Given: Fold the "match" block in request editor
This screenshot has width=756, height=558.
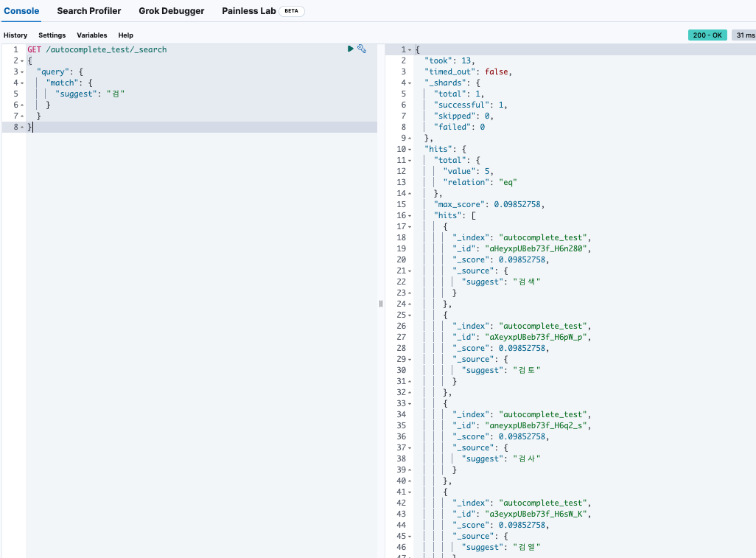Looking at the screenshot, I should tap(21, 83).
